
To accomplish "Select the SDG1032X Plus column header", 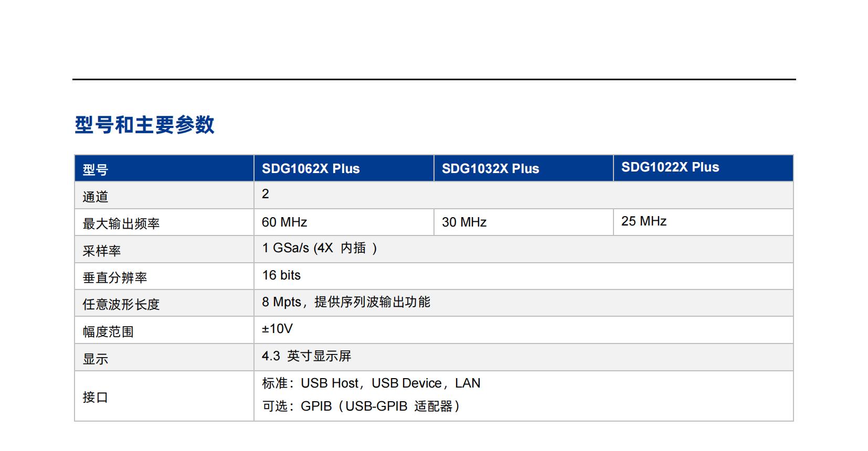I will point(490,169).
